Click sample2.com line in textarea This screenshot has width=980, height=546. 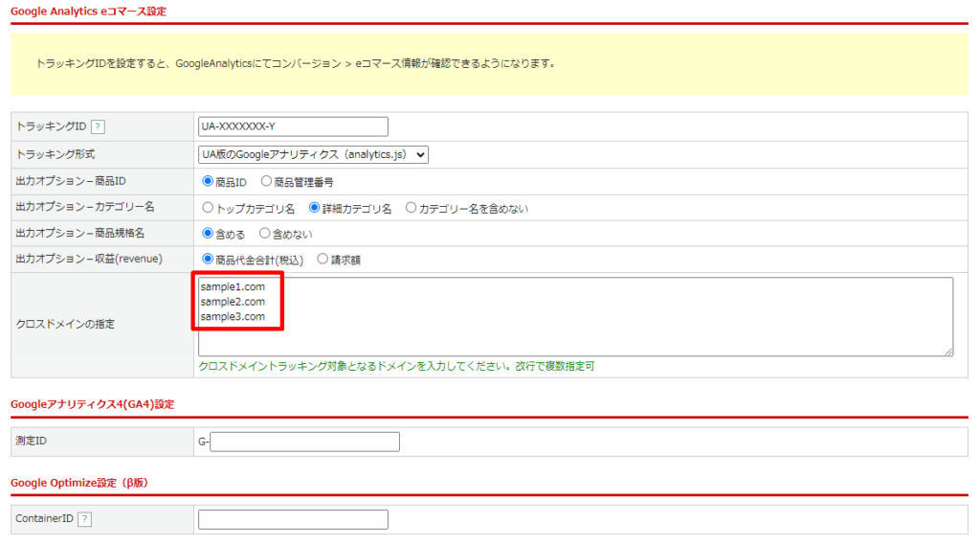coord(233,302)
